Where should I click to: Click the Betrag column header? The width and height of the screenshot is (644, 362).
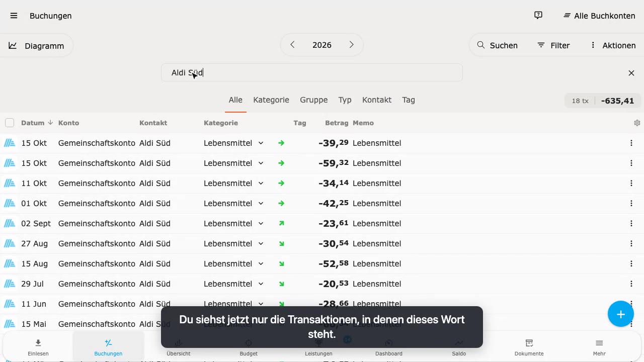pos(337,123)
